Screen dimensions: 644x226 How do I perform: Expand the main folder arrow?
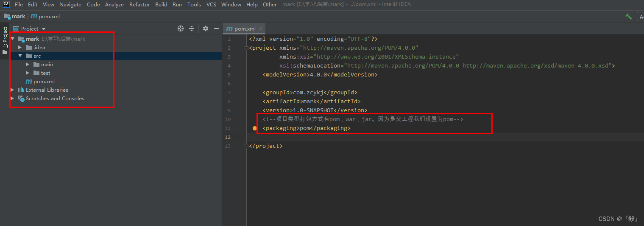(28, 64)
